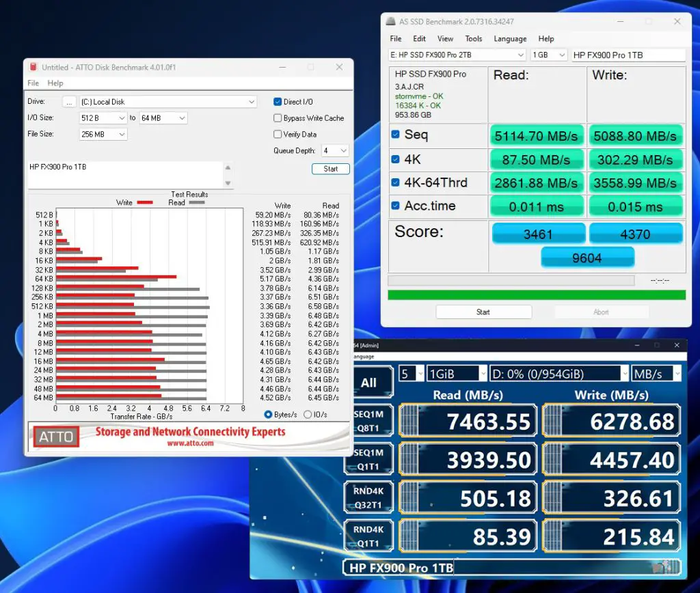This screenshot has height=593, width=700.
Task: Open CrystalDiskMark MB/s unit dropdown
Action: [656, 374]
